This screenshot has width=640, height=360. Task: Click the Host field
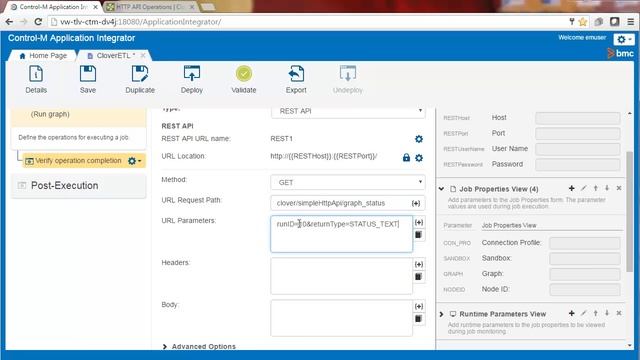click(x=578, y=118)
